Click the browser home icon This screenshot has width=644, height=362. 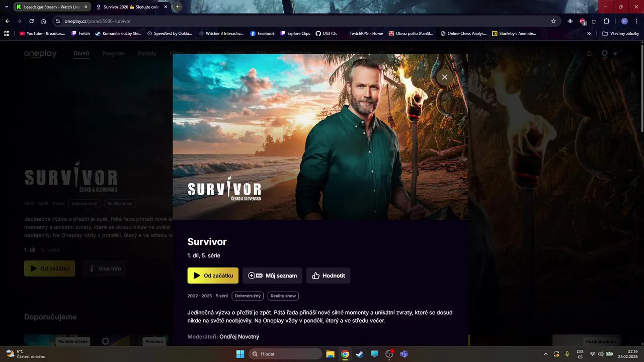44,21
